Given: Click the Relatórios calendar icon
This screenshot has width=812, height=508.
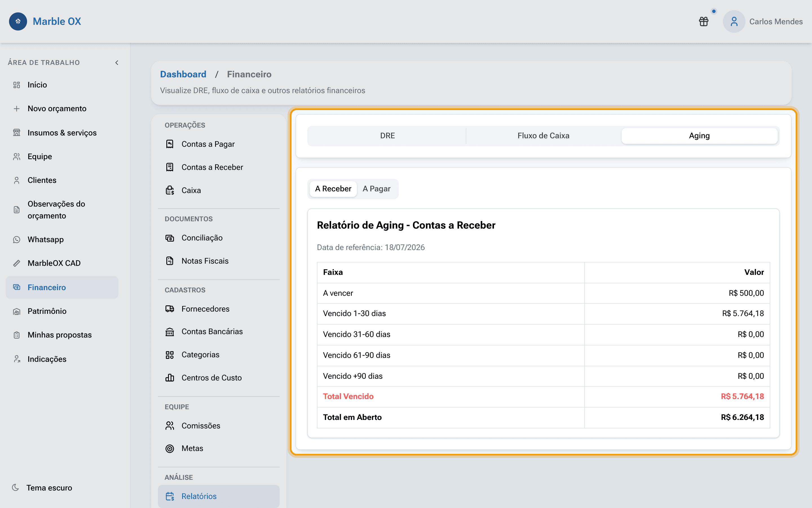Looking at the screenshot, I should pyautogui.click(x=170, y=496).
